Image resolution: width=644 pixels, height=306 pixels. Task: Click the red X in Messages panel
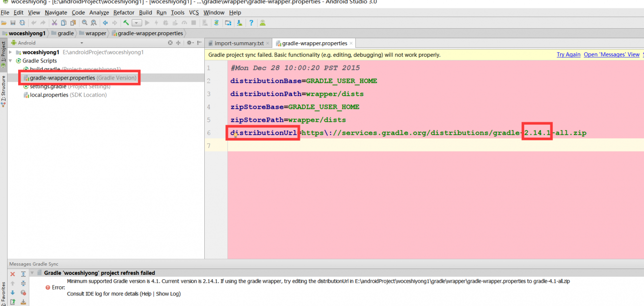13,274
